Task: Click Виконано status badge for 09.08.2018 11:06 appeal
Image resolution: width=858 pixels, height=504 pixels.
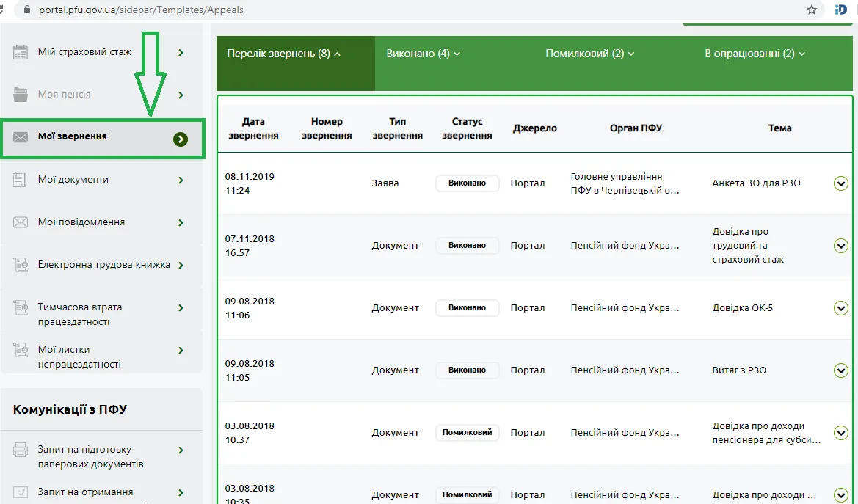Action: [x=468, y=308]
